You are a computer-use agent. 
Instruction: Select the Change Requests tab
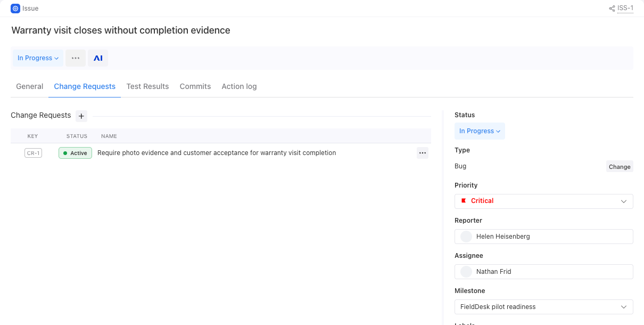pos(85,86)
